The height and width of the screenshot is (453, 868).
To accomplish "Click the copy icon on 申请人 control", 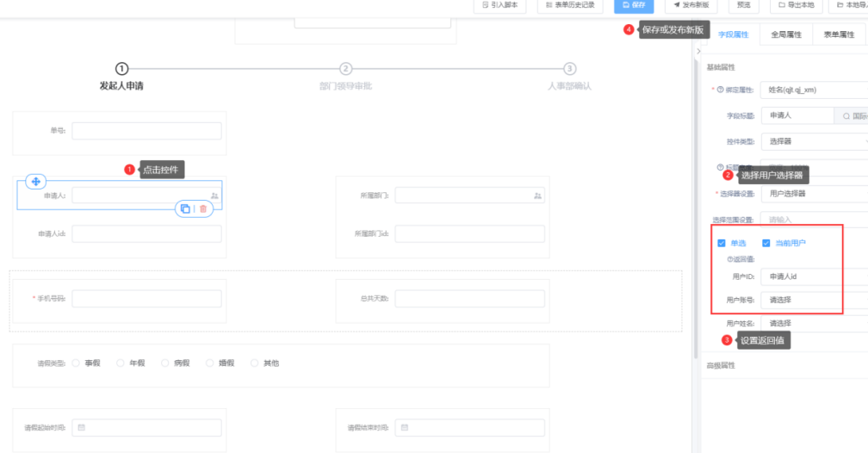I will [x=185, y=208].
